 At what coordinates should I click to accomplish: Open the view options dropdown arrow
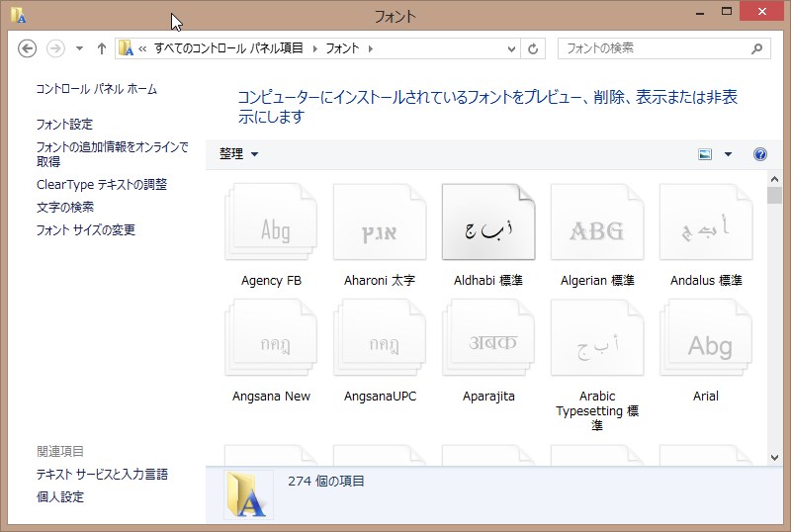point(728,154)
